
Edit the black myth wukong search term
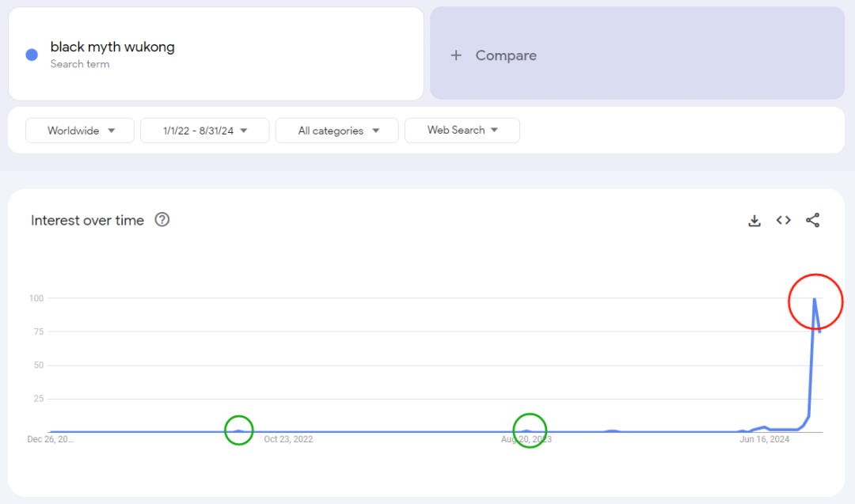(112, 47)
